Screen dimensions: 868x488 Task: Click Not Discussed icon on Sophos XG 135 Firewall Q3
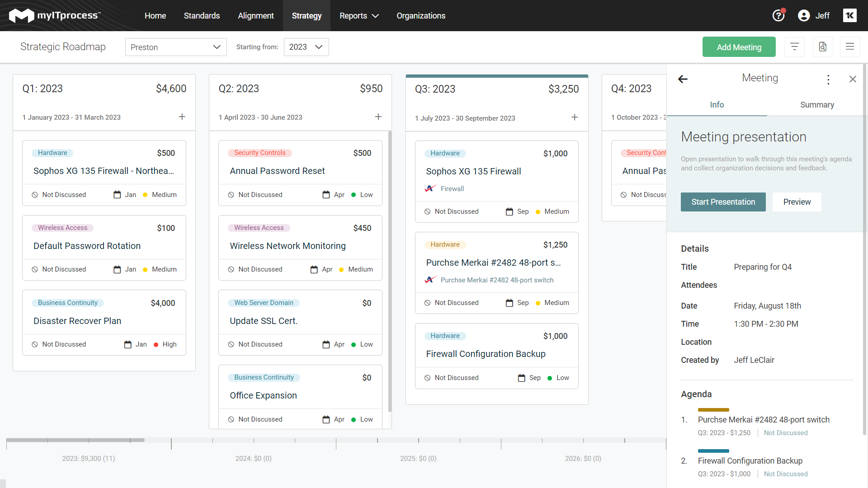click(427, 211)
